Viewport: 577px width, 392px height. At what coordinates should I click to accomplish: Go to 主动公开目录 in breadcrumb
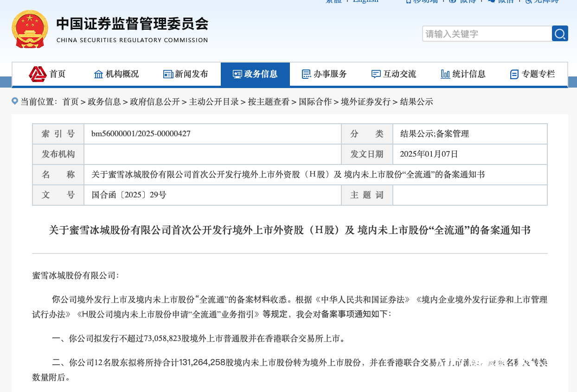[x=214, y=102]
